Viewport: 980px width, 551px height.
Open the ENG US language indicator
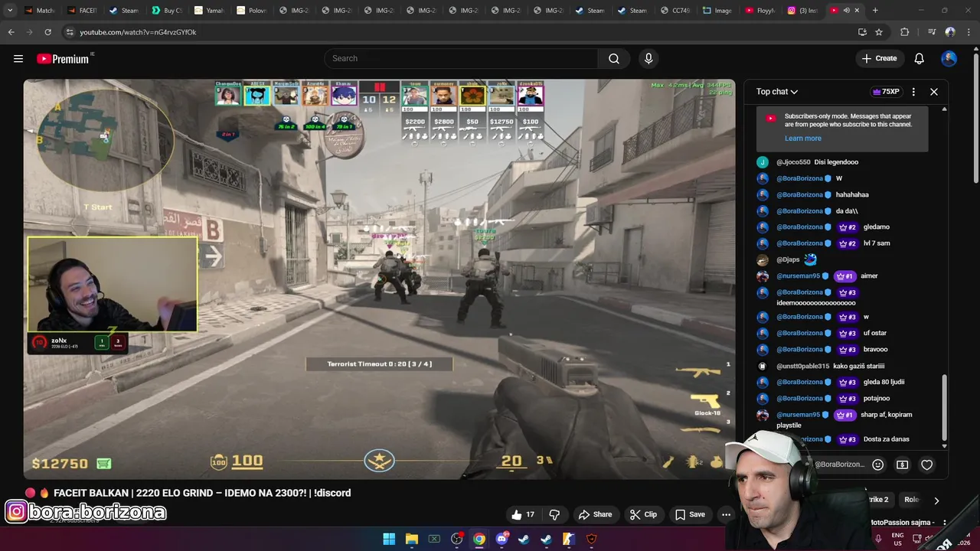(898, 539)
